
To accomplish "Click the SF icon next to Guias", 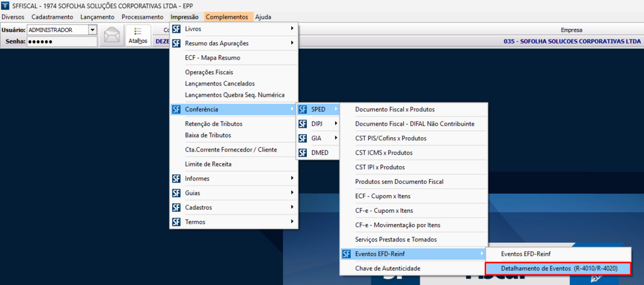I will pos(177,193).
